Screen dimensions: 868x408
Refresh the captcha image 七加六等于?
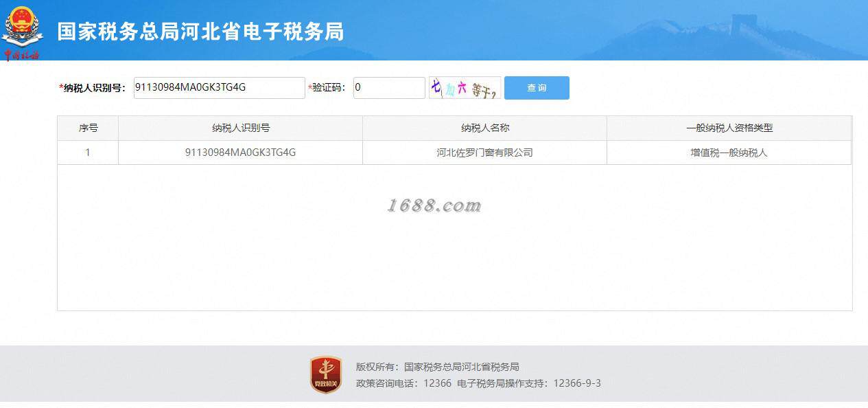[x=465, y=88]
